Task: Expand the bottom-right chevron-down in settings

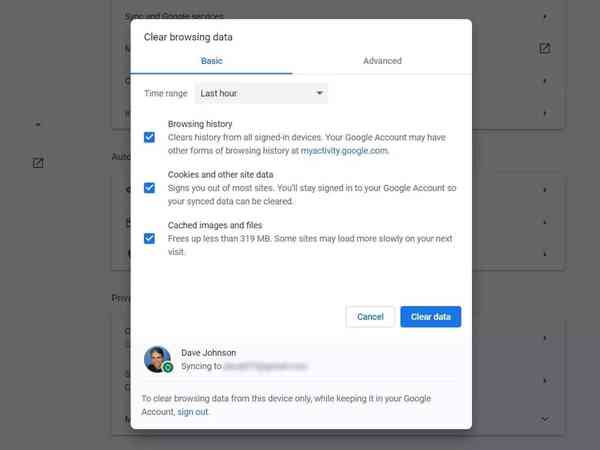Action: click(544, 418)
